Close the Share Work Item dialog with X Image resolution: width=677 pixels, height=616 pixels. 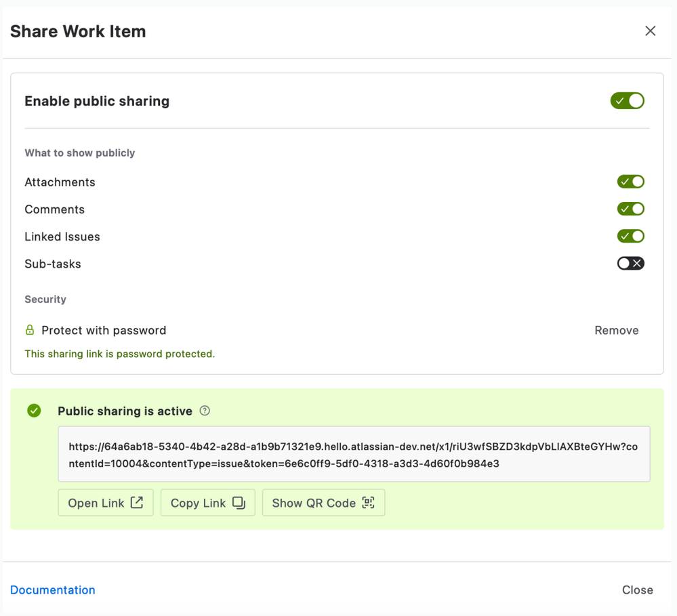(650, 31)
